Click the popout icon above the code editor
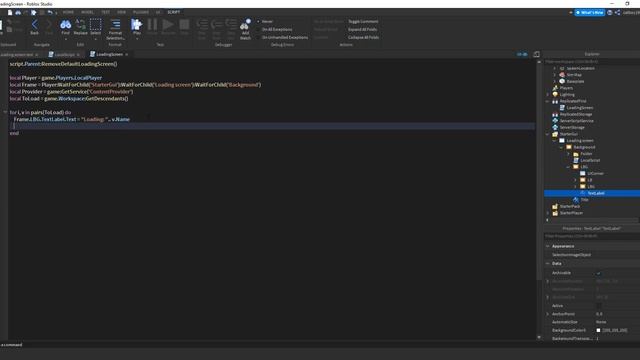This screenshot has height=360, width=640. [536, 54]
